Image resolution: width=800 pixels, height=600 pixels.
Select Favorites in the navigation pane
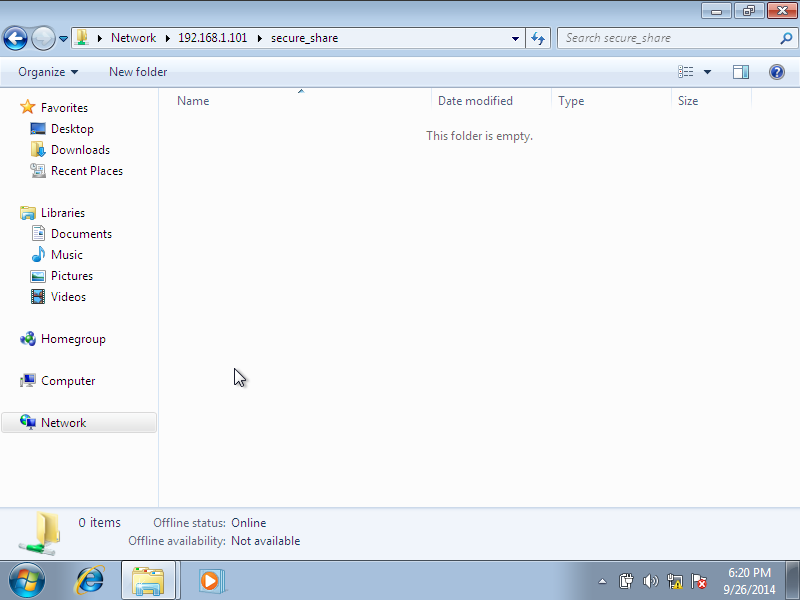[64, 108]
